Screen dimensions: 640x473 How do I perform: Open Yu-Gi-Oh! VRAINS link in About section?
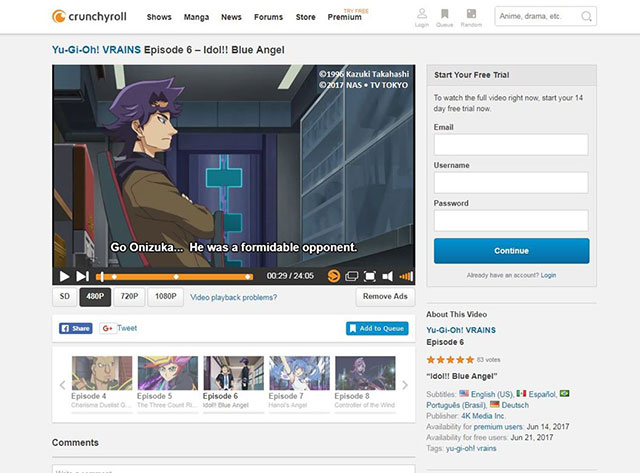point(461,330)
